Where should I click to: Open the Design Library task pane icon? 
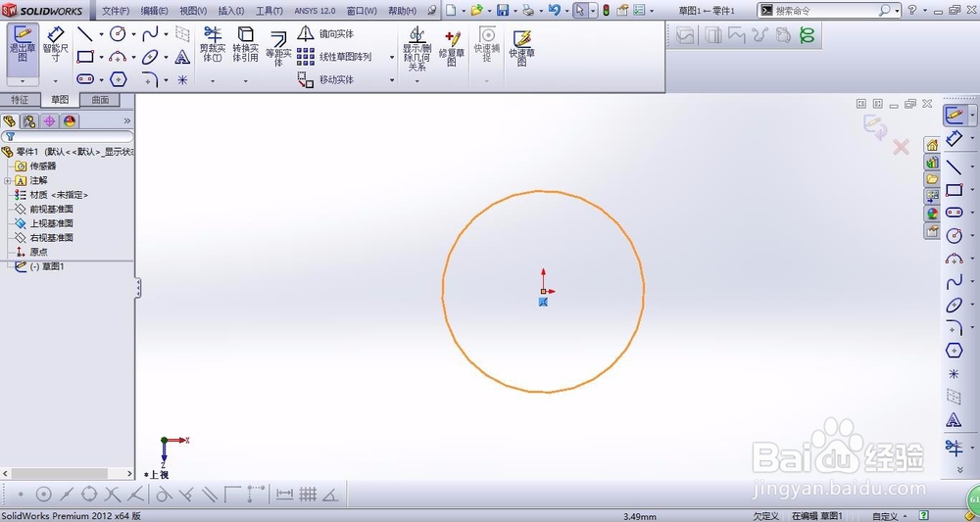[x=932, y=163]
